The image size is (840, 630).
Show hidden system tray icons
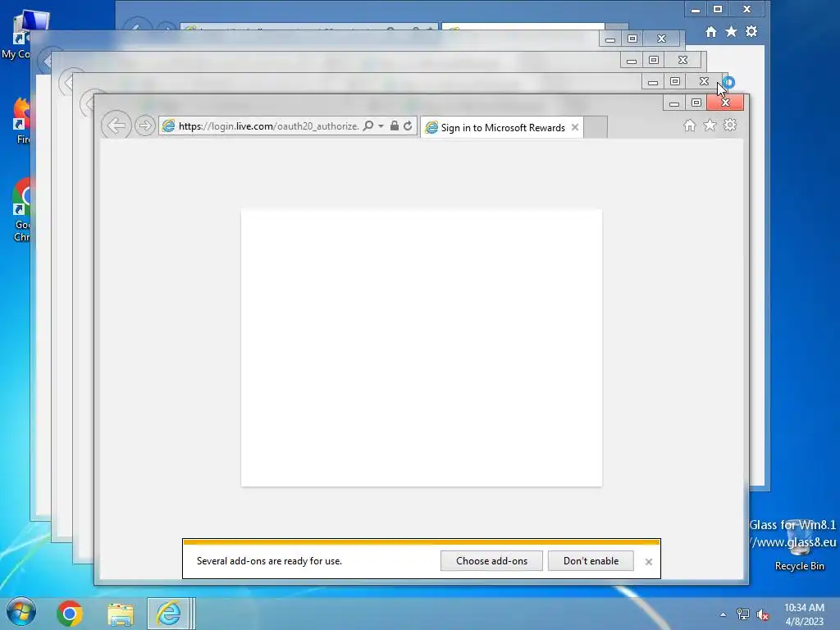(x=724, y=614)
